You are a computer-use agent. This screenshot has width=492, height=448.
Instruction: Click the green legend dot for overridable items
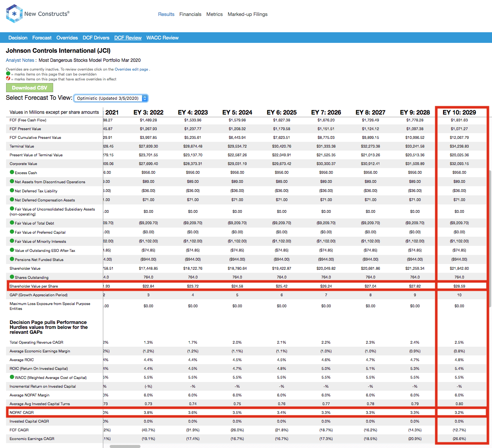8,74
